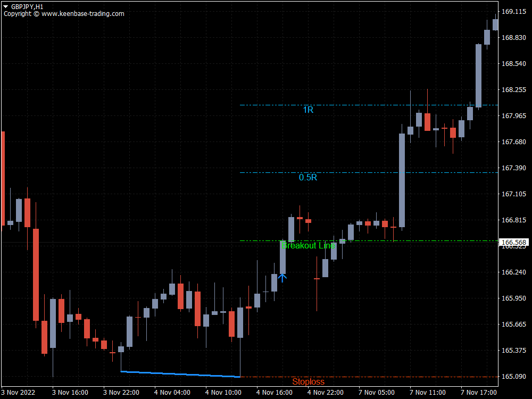Click the 167.105 price axis label

click(x=514, y=194)
